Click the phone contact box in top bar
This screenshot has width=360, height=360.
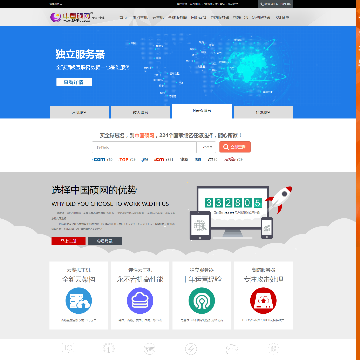pyautogui.click(x=275, y=4)
